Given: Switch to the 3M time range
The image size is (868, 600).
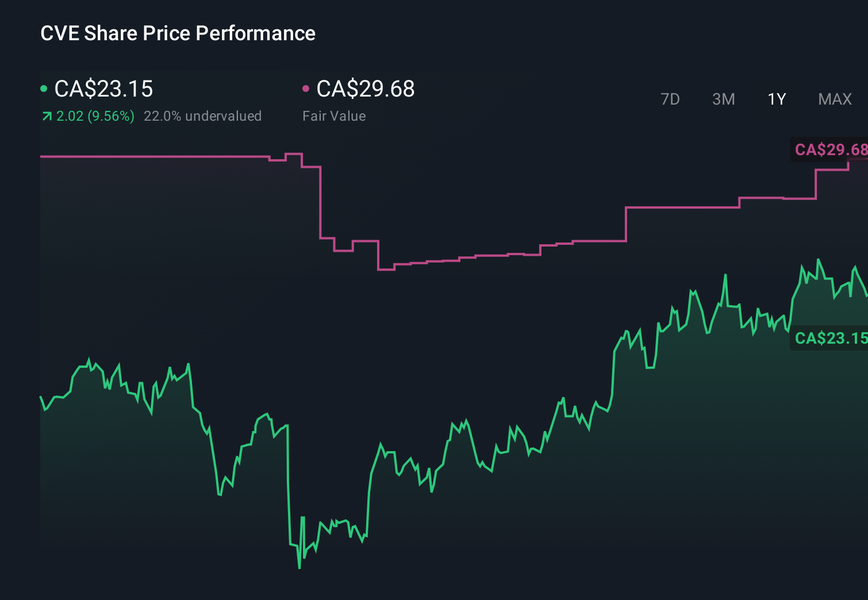Looking at the screenshot, I should point(723,99).
